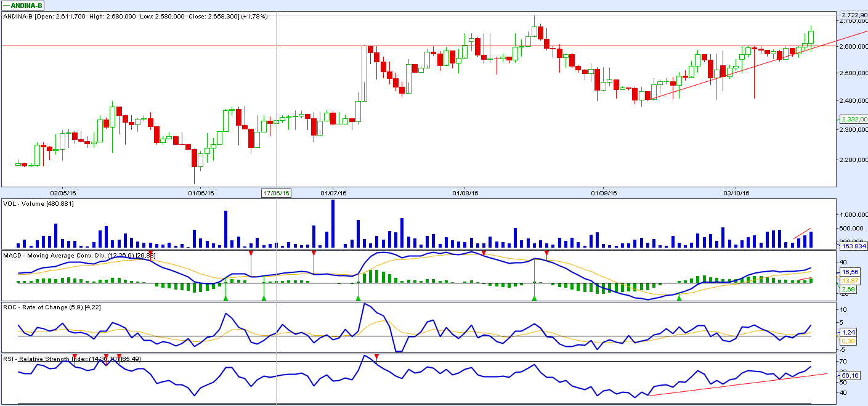This screenshot has width=868, height=406.
Task: Select the 2.600,000 price axis label
Action: pyautogui.click(x=854, y=47)
